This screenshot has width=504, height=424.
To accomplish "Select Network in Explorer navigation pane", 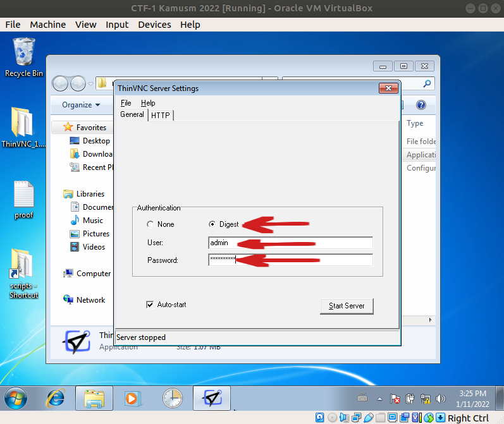I will point(84,300).
